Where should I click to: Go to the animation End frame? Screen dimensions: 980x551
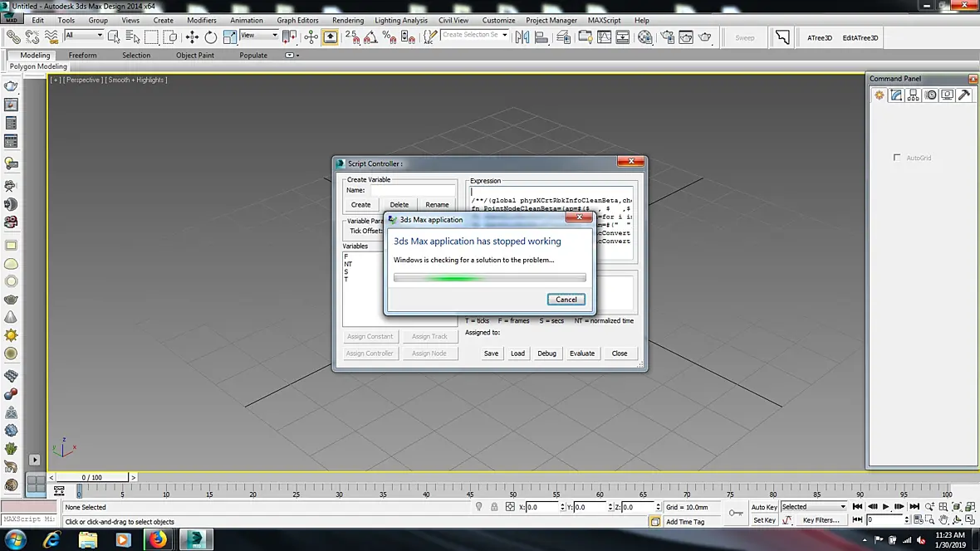(x=914, y=507)
